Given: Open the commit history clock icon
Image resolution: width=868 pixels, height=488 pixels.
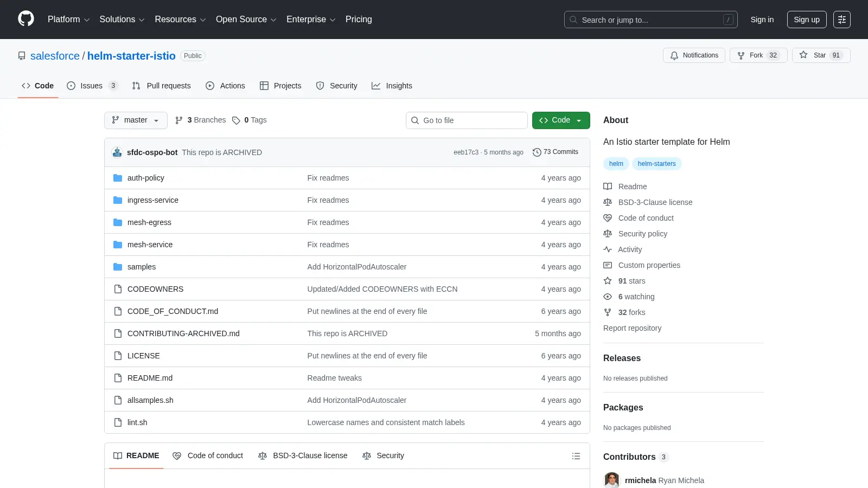Looking at the screenshot, I should click(x=537, y=152).
